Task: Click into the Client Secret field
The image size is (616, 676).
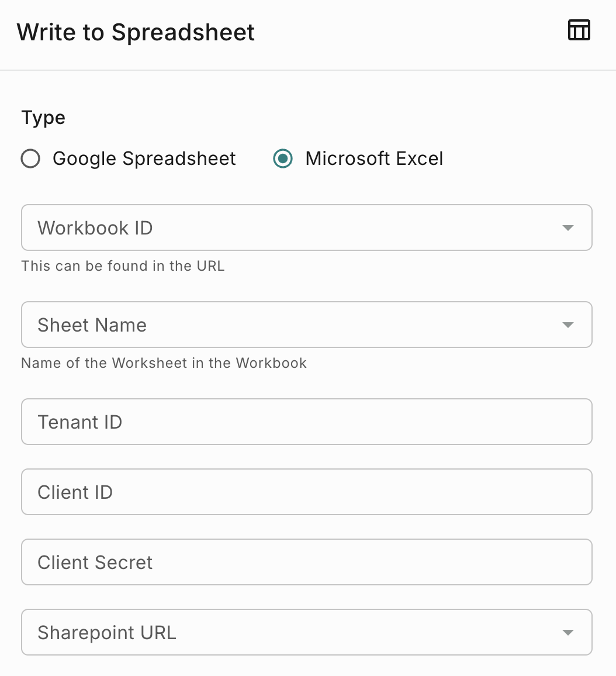Action: pos(307,562)
